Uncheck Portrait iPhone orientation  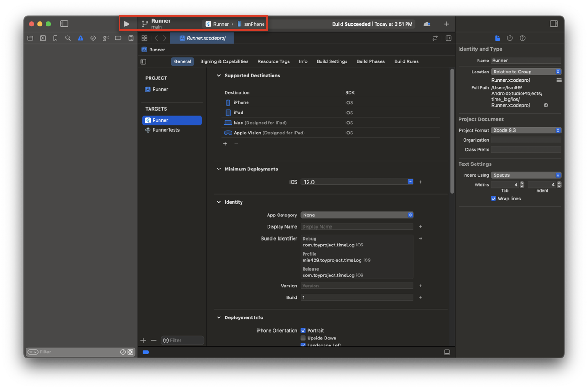click(x=303, y=331)
